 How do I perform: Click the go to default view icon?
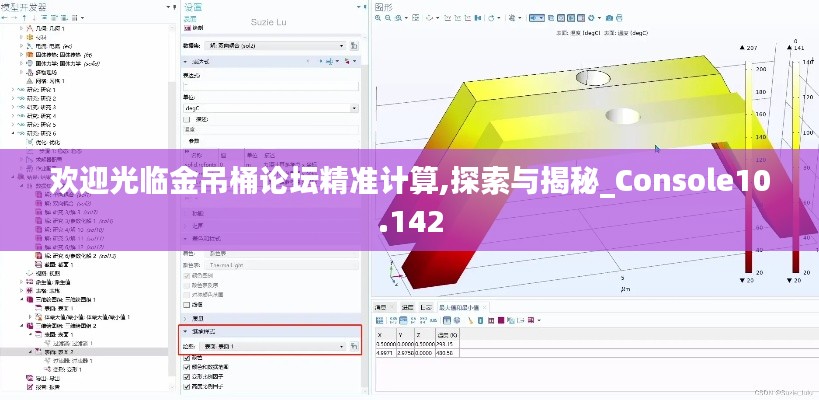point(429,18)
